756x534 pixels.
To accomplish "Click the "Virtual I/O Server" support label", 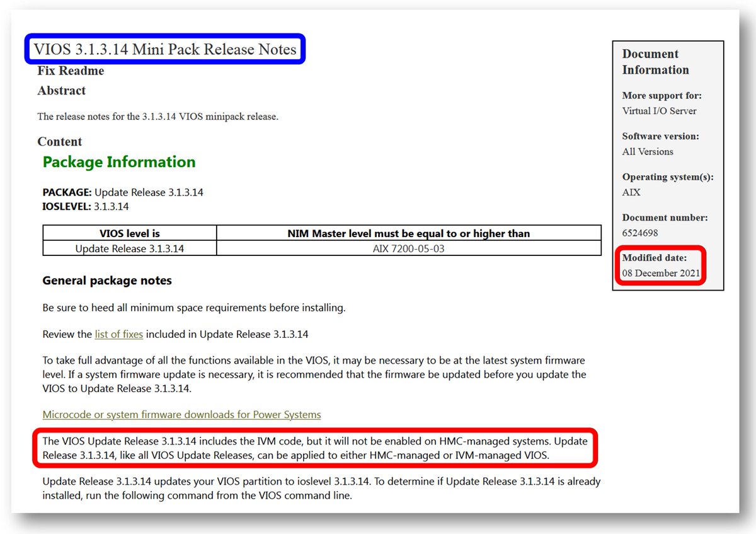I will point(660,111).
